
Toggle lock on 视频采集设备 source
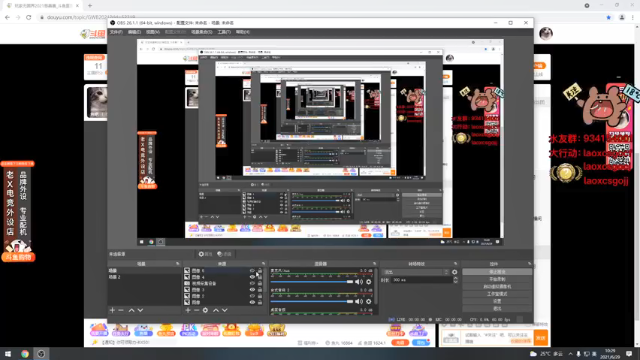tap(260, 283)
